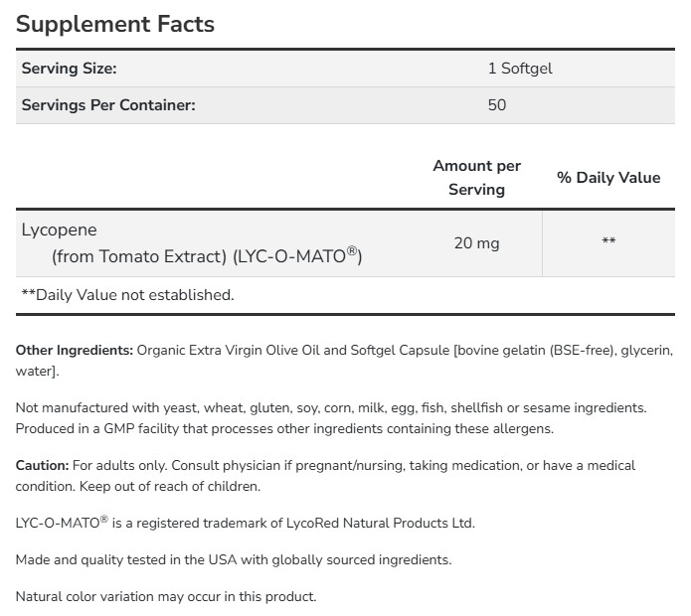Click the % Daily Value column header
The height and width of the screenshot is (616, 691).
[607, 177]
